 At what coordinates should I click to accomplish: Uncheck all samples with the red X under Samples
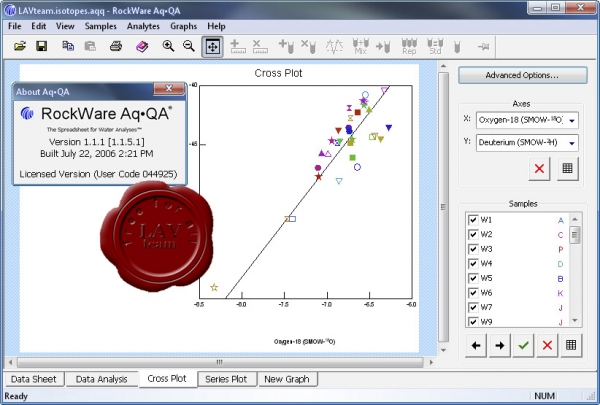coord(547,346)
